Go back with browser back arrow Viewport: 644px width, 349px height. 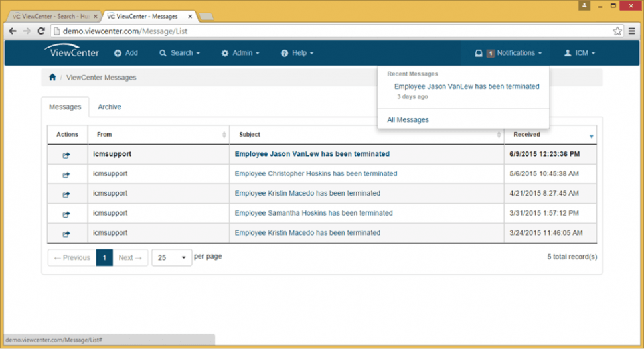[13, 31]
